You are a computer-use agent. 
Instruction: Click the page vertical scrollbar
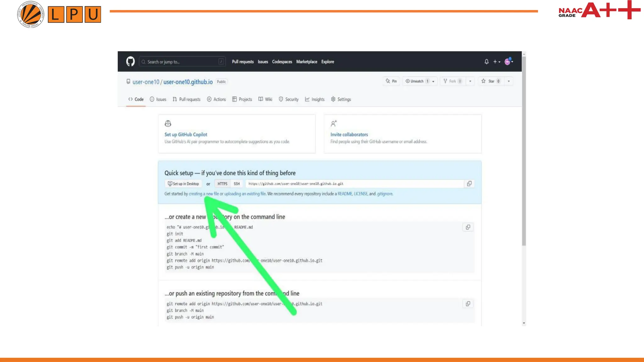[x=524, y=151]
